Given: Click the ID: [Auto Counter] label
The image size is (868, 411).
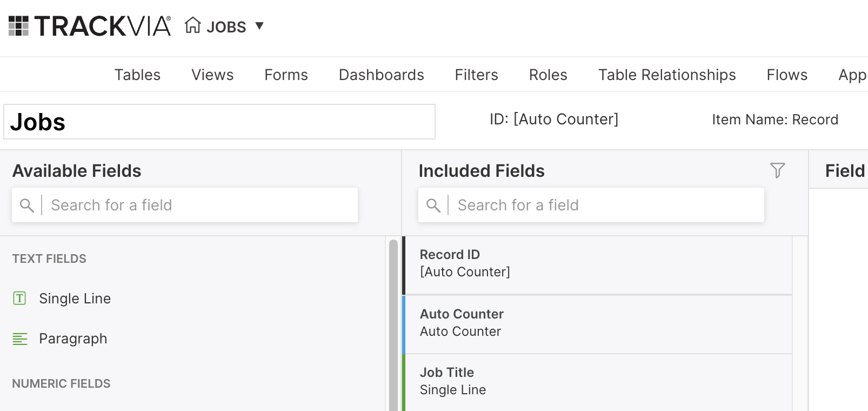Looking at the screenshot, I should tap(554, 119).
